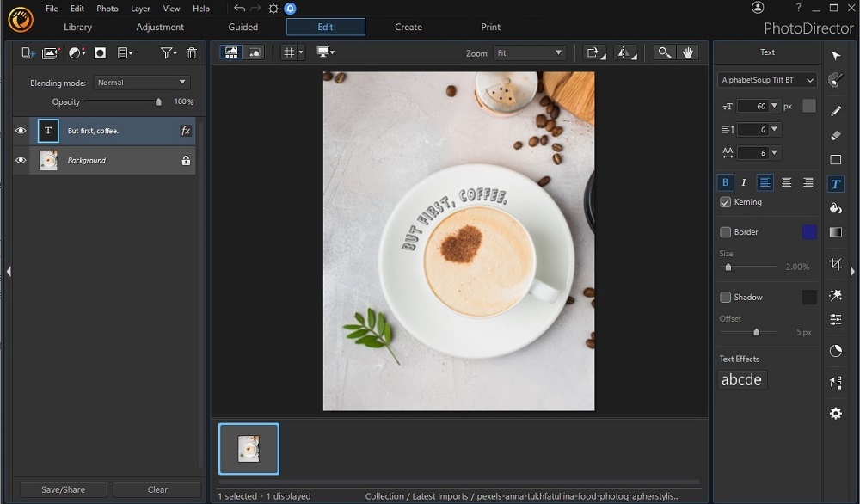The image size is (860, 504).
Task: Select the Hand pan tool
Action: 688,52
